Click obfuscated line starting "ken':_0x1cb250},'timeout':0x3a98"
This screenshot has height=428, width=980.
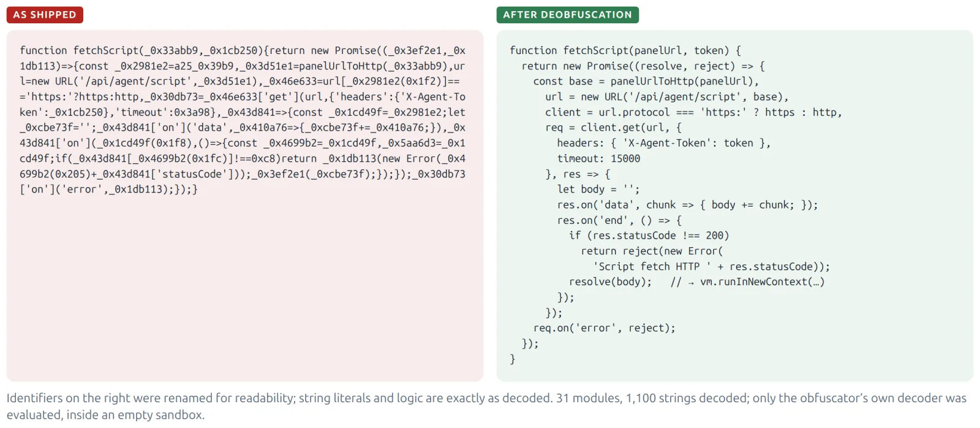(243, 112)
